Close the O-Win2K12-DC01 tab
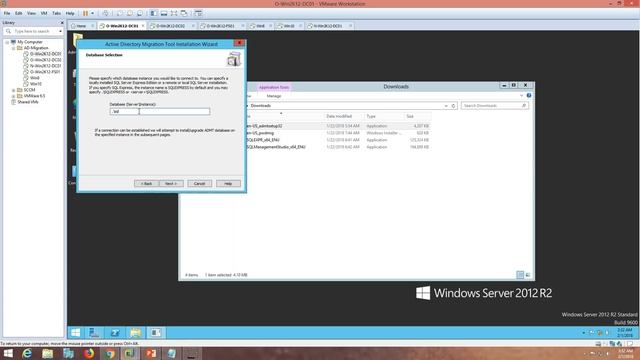 pos(143,26)
